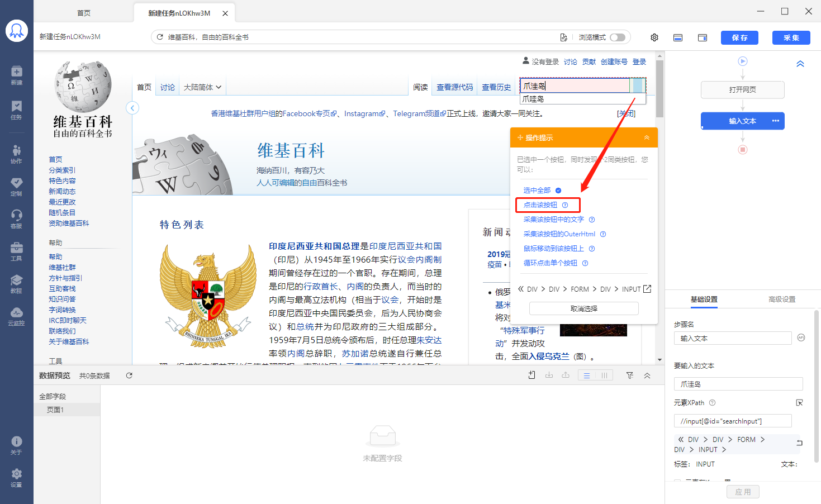The height and width of the screenshot is (504, 821).
Task: Click the start play node in the workflow
Action: [x=743, y=61]
